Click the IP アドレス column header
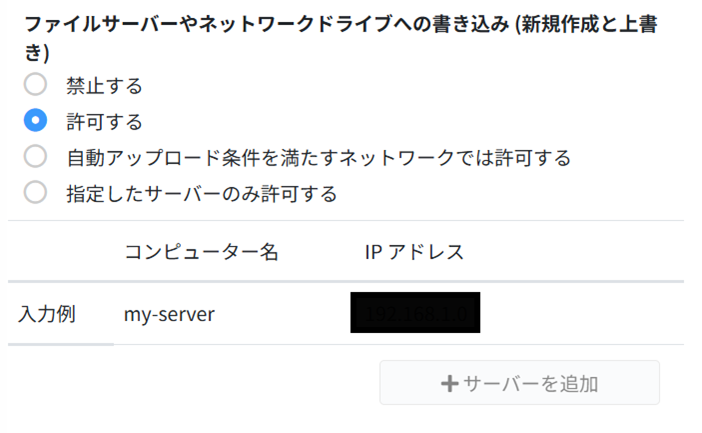The image size is (702, 433). 414,252
